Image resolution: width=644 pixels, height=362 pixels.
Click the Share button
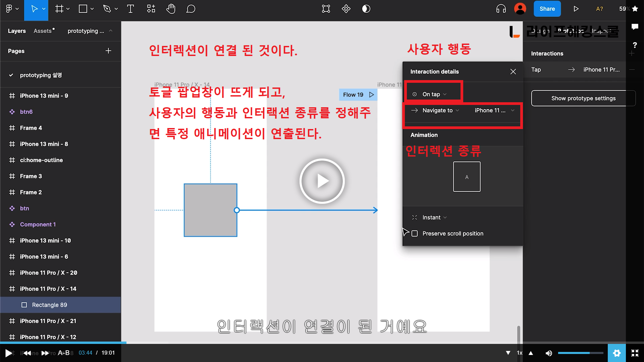(547, 9)
